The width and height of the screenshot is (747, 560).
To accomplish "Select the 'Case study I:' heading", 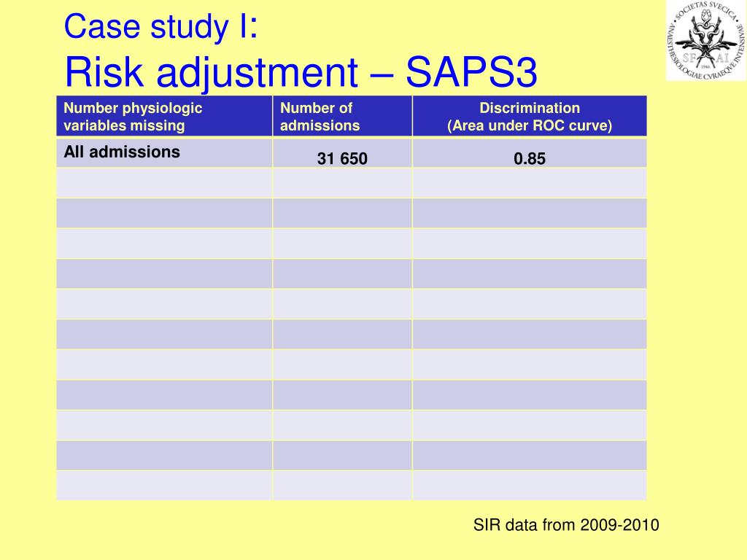I will pos(160,26).
